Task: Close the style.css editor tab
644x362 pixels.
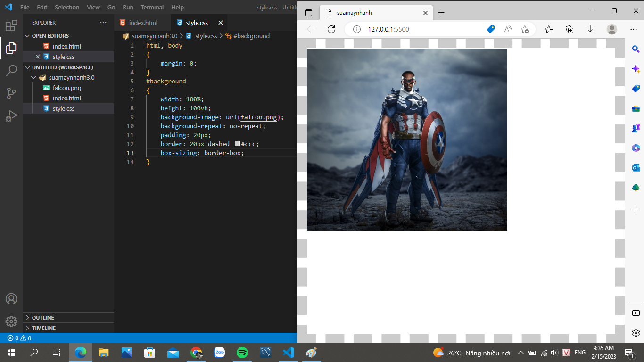Action: [220, 23]
